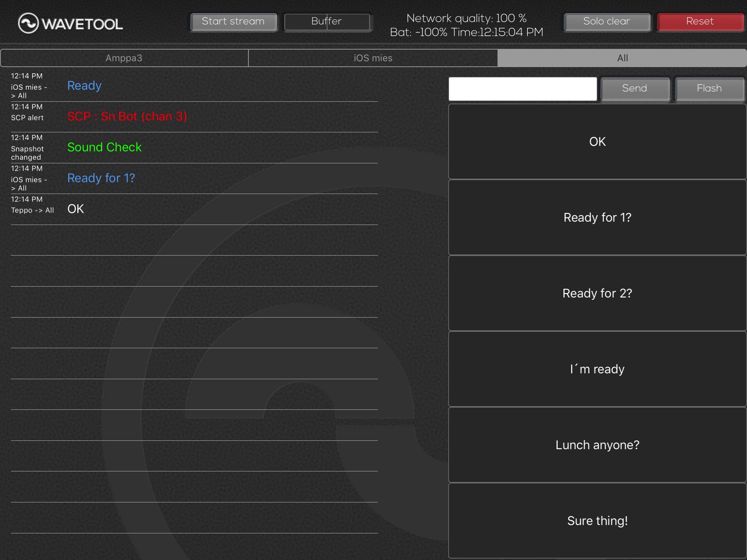Click the Network quality status text
747x560 pixels.
point(467,18)
